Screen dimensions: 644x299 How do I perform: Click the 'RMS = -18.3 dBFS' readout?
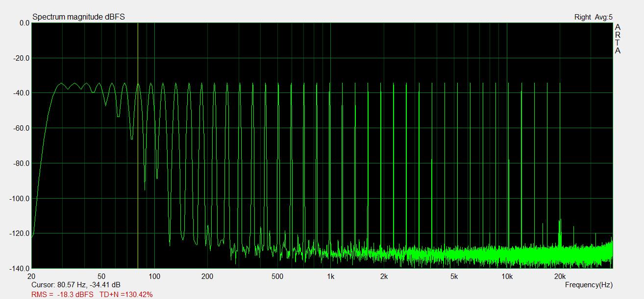(x=62, y=295)
